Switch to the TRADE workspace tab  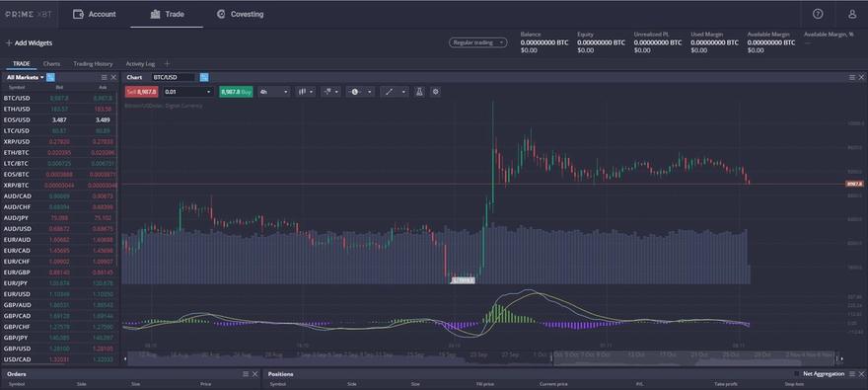pyautogui.click(x=21, y=64)
